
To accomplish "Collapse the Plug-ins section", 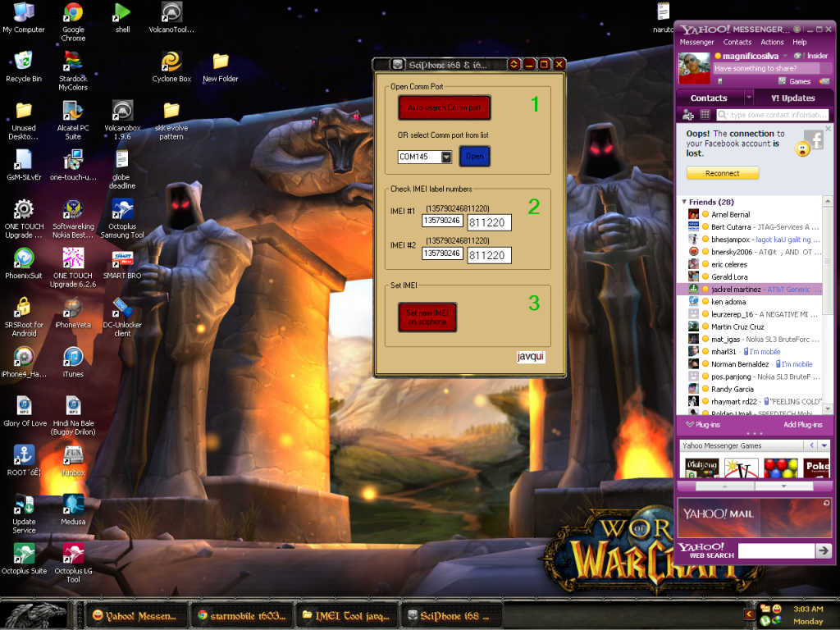I will pos(689,425).
